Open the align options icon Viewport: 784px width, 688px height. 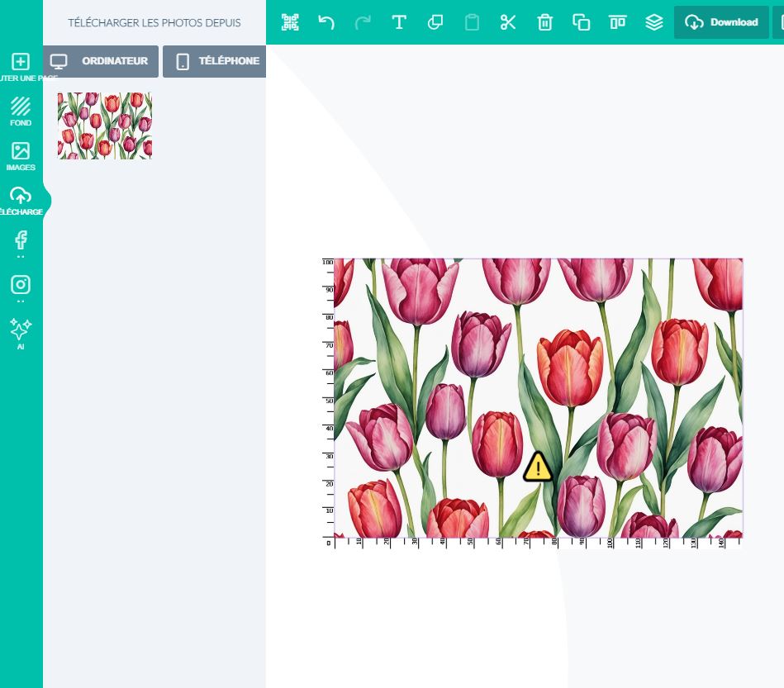pyautogui.click(x=618, y=22)
